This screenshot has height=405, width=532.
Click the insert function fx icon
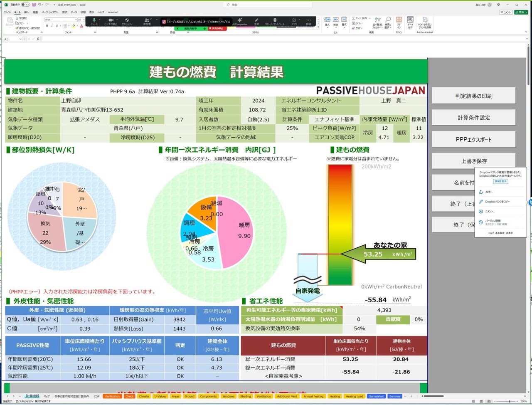[38, 39]
